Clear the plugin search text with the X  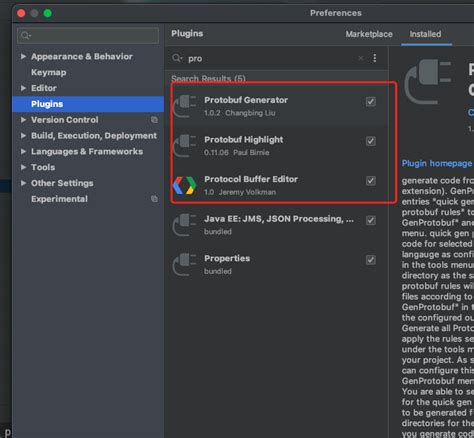tap(361, 58)
